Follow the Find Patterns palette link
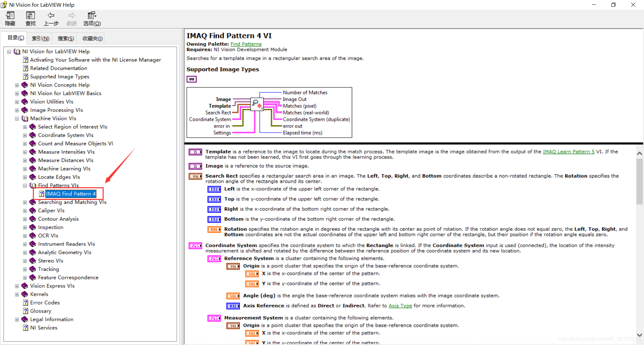 click(246, 44)
